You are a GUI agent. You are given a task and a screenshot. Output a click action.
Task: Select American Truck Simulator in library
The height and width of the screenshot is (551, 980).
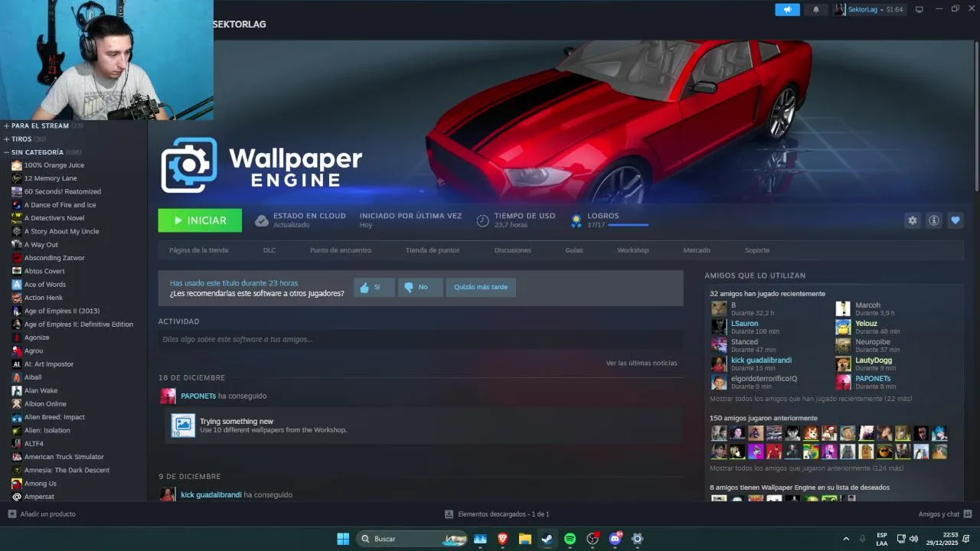(x=64, y=457)
